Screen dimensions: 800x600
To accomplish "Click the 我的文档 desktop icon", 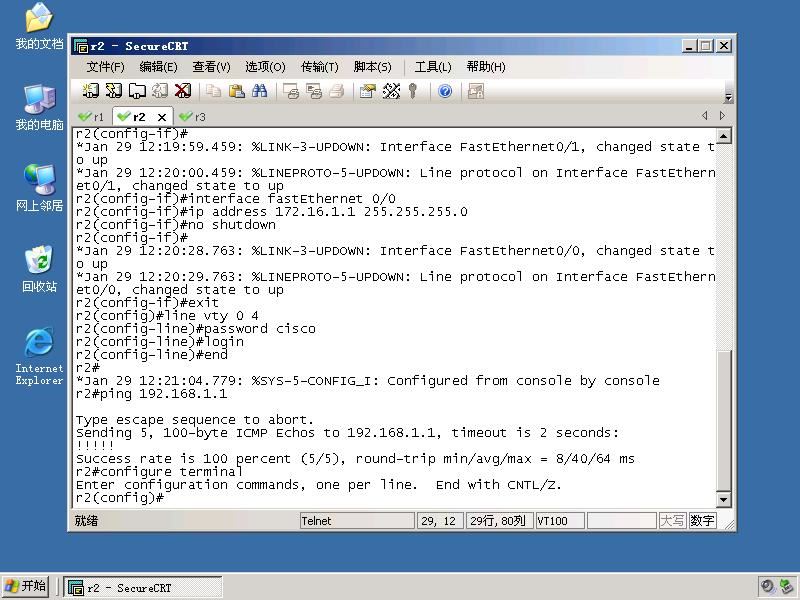I will (x=39, y=27).
